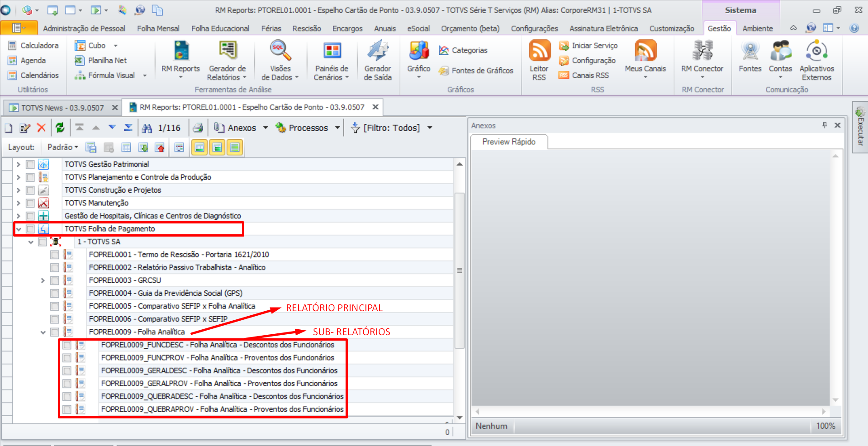
Task: Create a new report record
Action: (x=9, y=128)
